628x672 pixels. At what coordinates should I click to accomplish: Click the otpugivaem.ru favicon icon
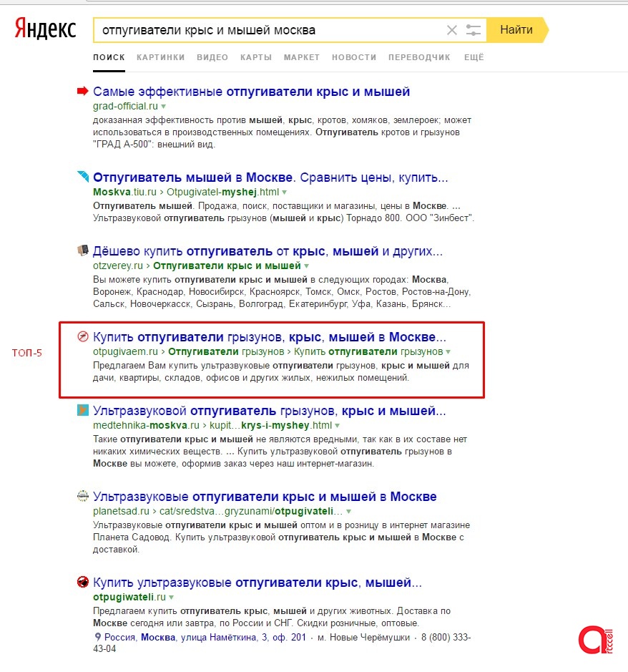pos(83,336)
